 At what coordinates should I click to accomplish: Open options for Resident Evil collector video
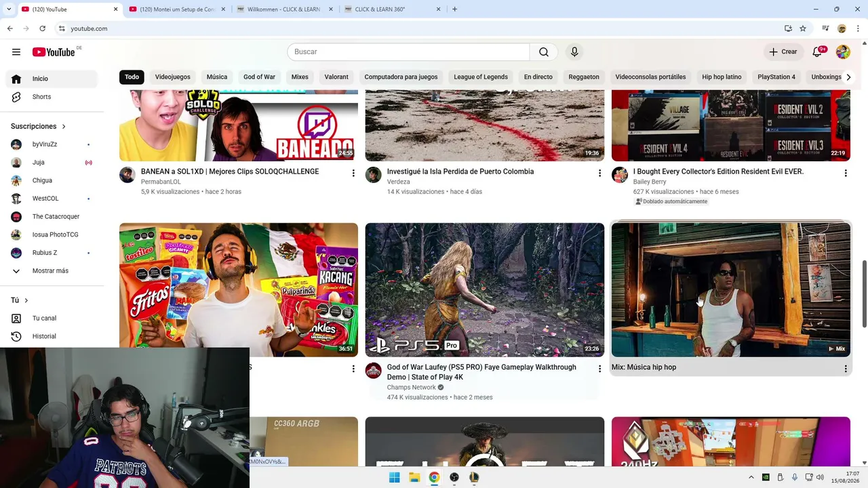(846, 174)
